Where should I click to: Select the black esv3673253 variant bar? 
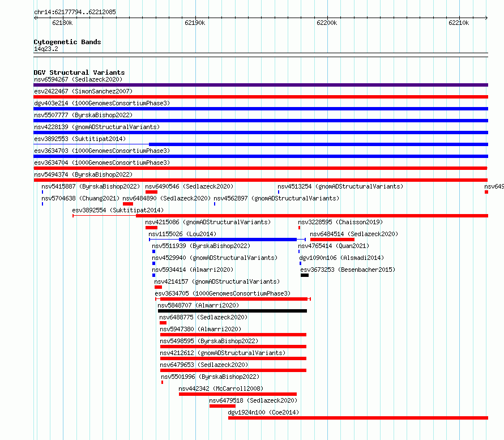coord(305,275)
